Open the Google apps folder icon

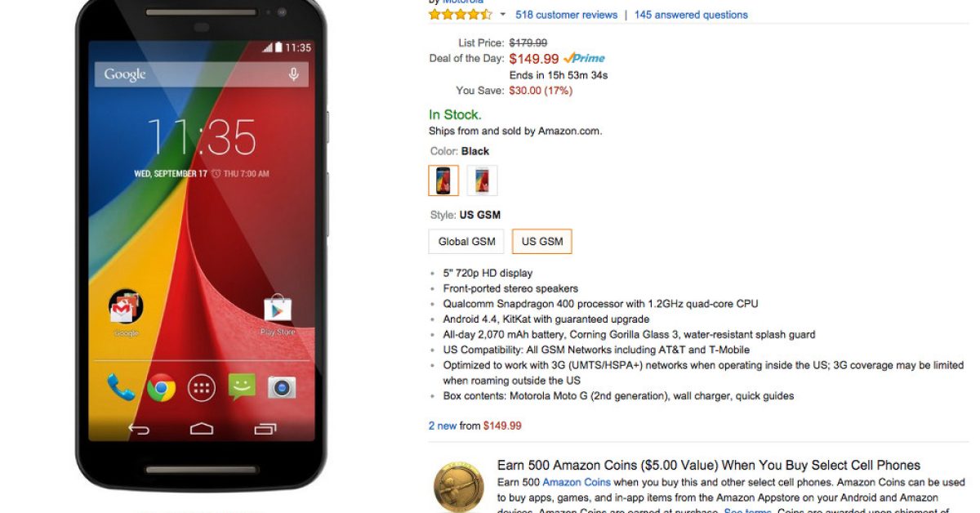(126, 307)
